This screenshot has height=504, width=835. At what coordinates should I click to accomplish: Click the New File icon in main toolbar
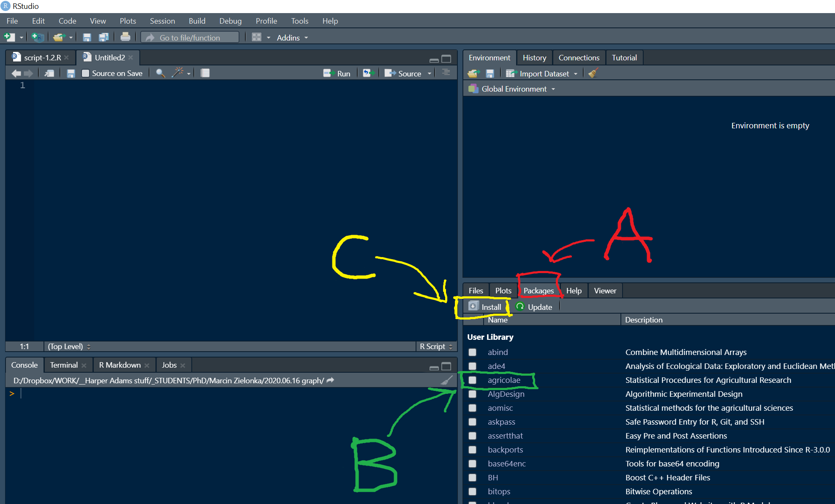point(9,38)
